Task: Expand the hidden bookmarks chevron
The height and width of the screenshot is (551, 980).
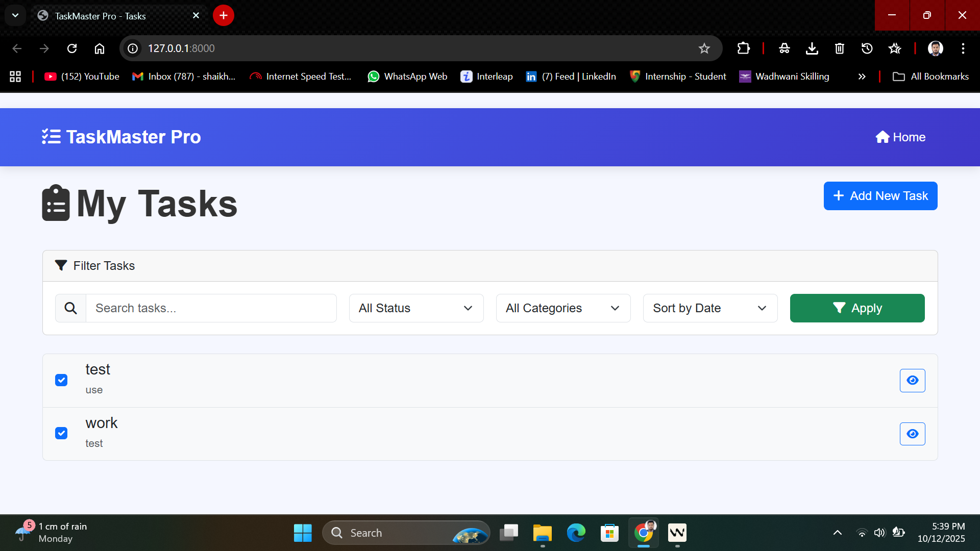Action: (862, 77)
